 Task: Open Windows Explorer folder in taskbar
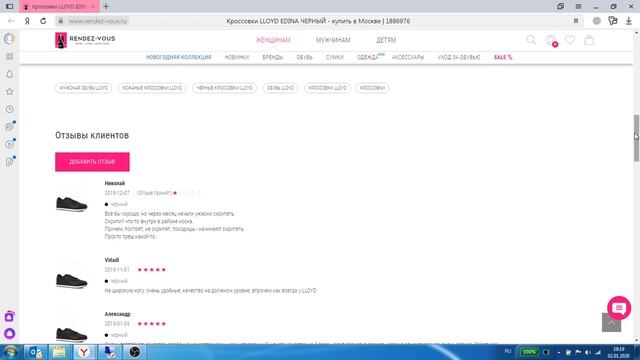60,352
